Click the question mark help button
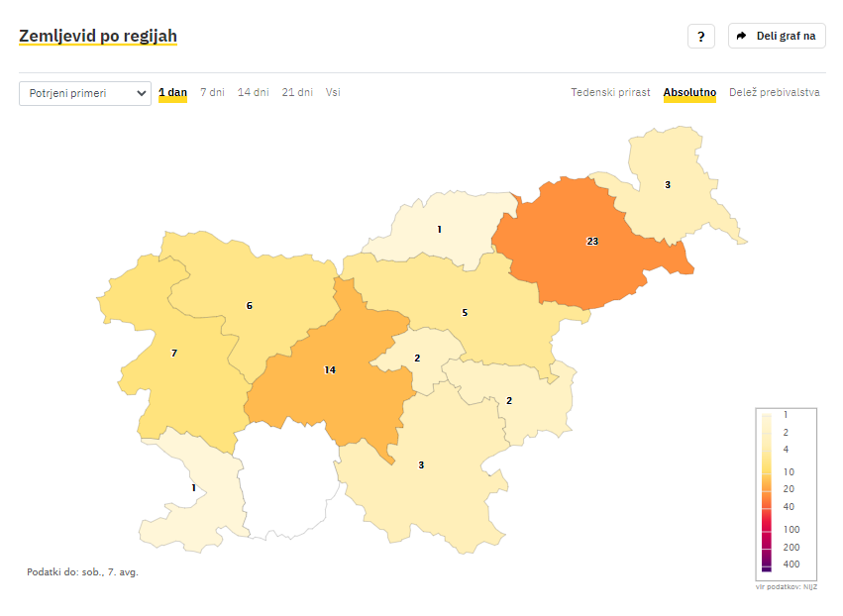843x616 pixels. point(701,37)
